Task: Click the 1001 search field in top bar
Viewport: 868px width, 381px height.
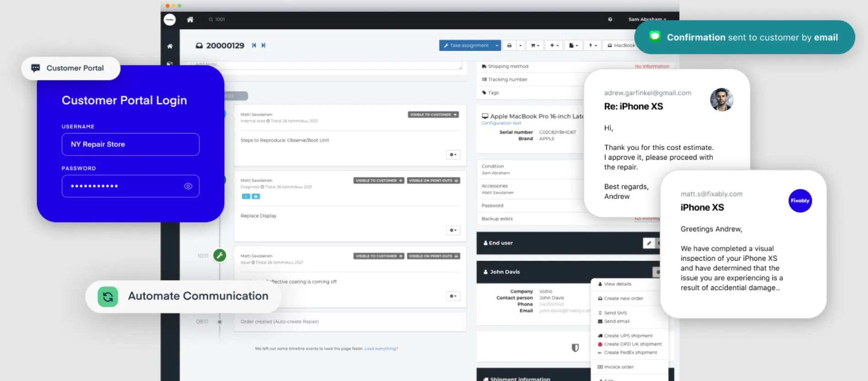Action: 220,19
